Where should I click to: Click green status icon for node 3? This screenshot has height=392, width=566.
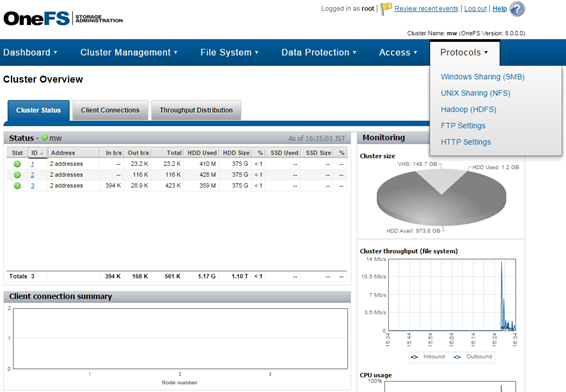[x=17, y=186]
